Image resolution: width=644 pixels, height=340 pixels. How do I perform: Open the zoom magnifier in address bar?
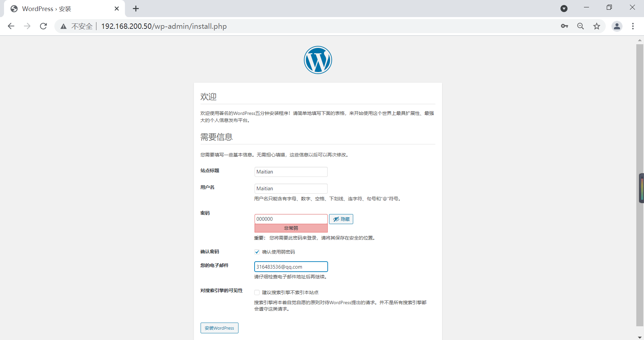point(581,26)
